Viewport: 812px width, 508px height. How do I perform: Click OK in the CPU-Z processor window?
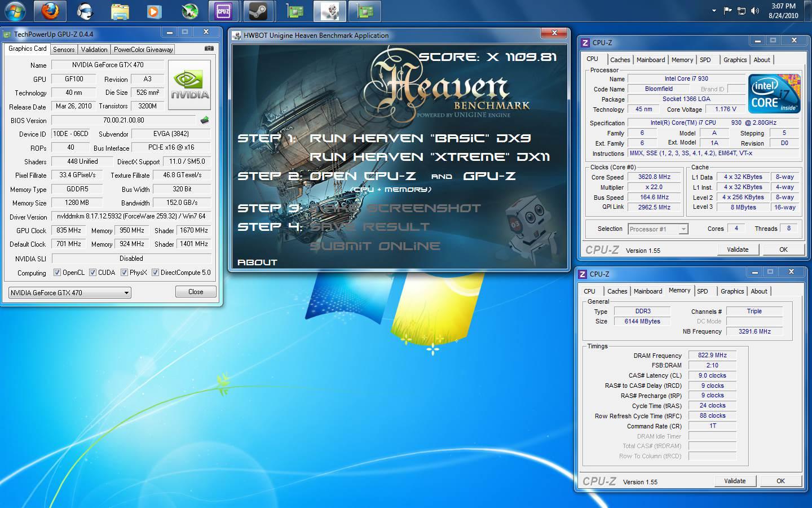tap(783, 249)
